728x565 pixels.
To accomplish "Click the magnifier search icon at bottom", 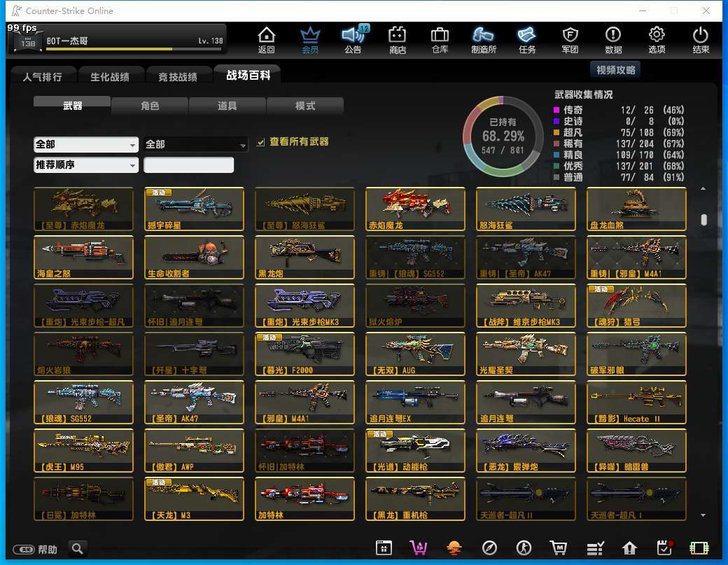I will (x=77, y=548).
